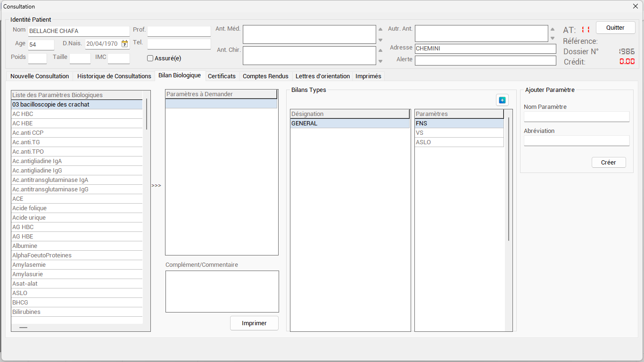Click the Imprimer button

point(254,323)
